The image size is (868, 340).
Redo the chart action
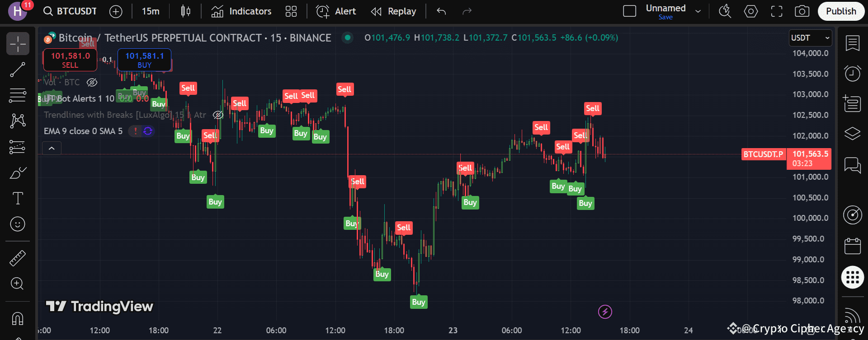click(467, 11)
